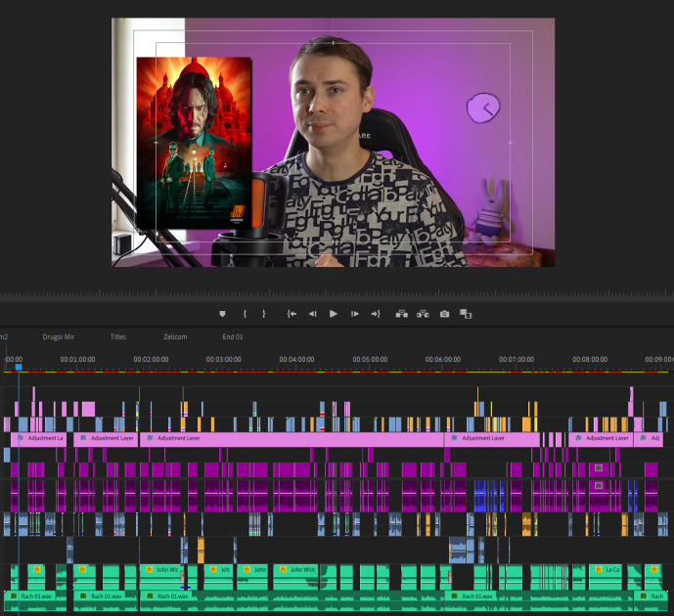Click the blue playhead on the time ruler
The height and width of the screenshot is (616, 674).
(18, 366)
